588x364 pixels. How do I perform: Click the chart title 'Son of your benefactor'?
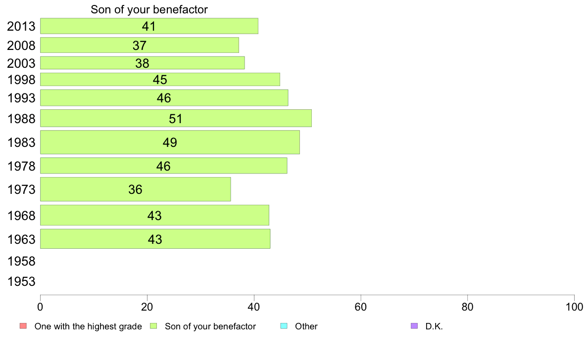[149, 9]
